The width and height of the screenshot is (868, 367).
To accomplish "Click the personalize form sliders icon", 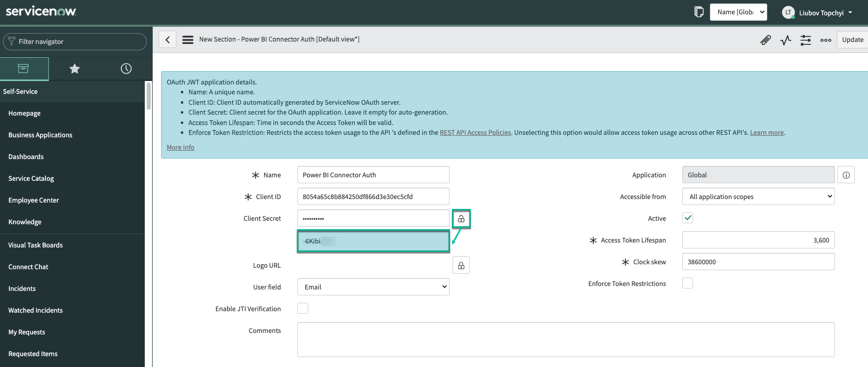I will click(806, 40).
